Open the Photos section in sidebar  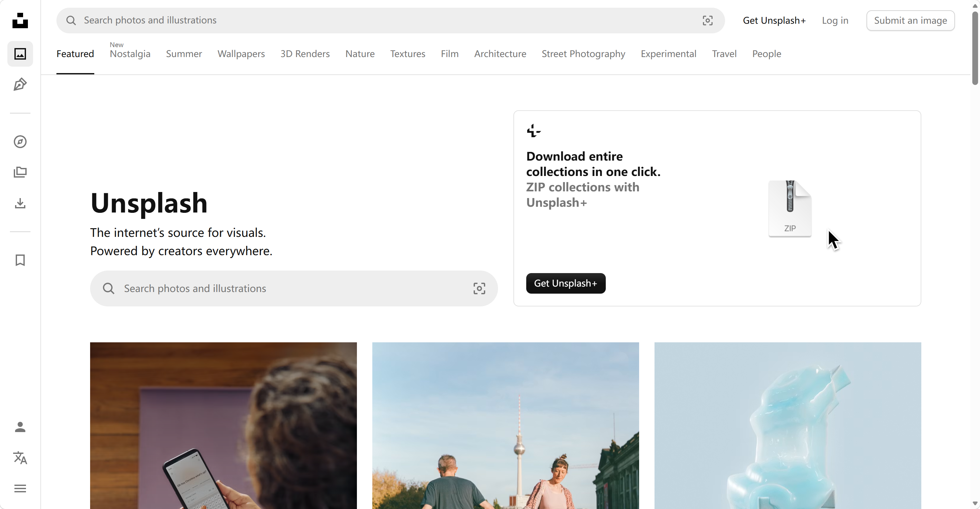point(20,54)
